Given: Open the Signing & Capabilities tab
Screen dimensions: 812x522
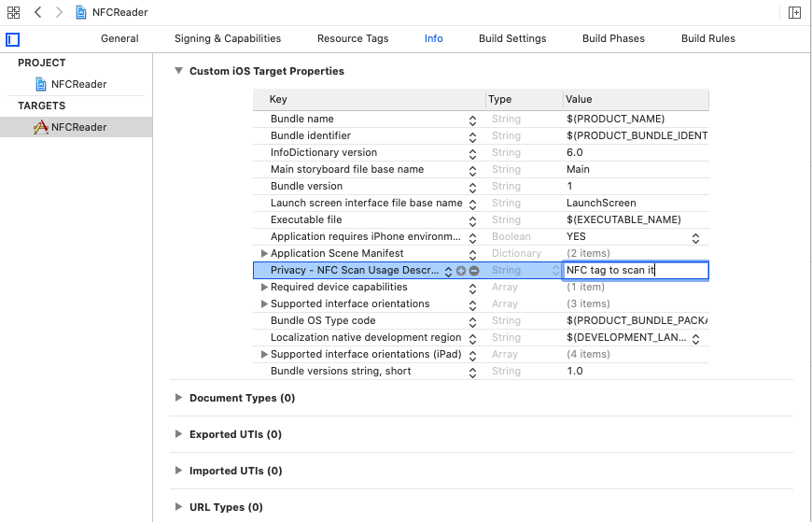Looking at the screenshot, I should click(x=228, y=38).
